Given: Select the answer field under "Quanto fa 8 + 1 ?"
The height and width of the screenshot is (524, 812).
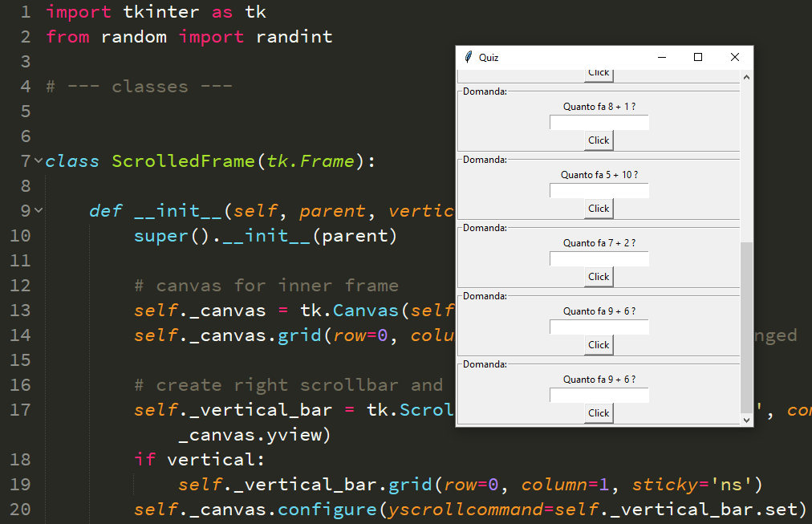Looking at the screenshot, I should point(599,122).
